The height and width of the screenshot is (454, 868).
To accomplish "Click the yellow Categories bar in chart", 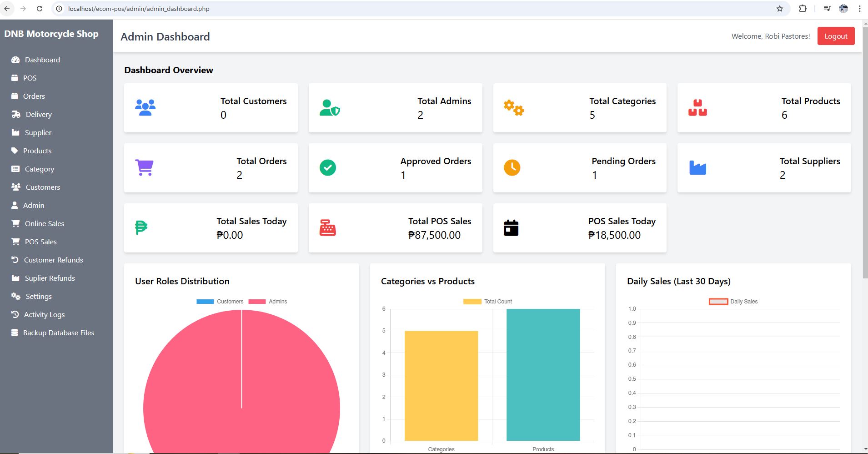I will (x=441, y=386).
